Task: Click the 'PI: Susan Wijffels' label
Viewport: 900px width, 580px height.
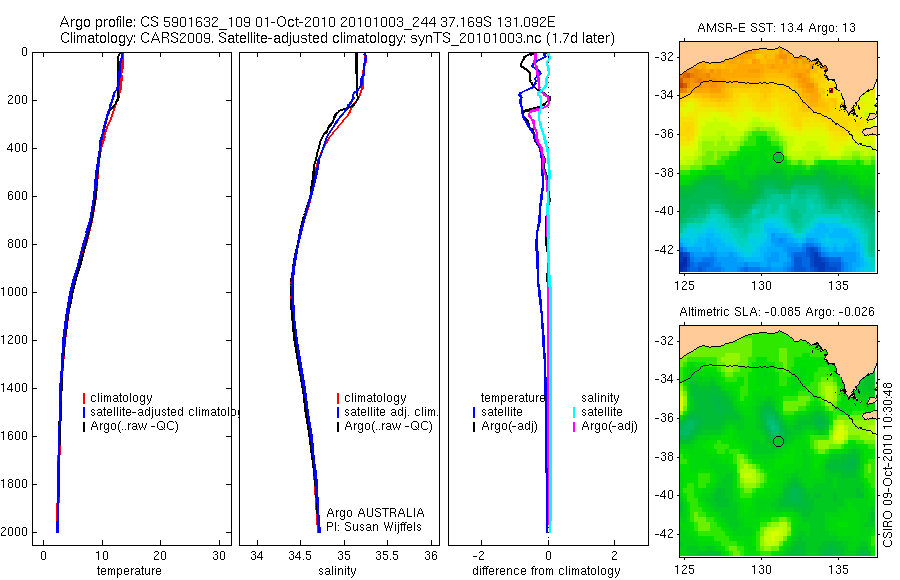Action: [374, 527]
